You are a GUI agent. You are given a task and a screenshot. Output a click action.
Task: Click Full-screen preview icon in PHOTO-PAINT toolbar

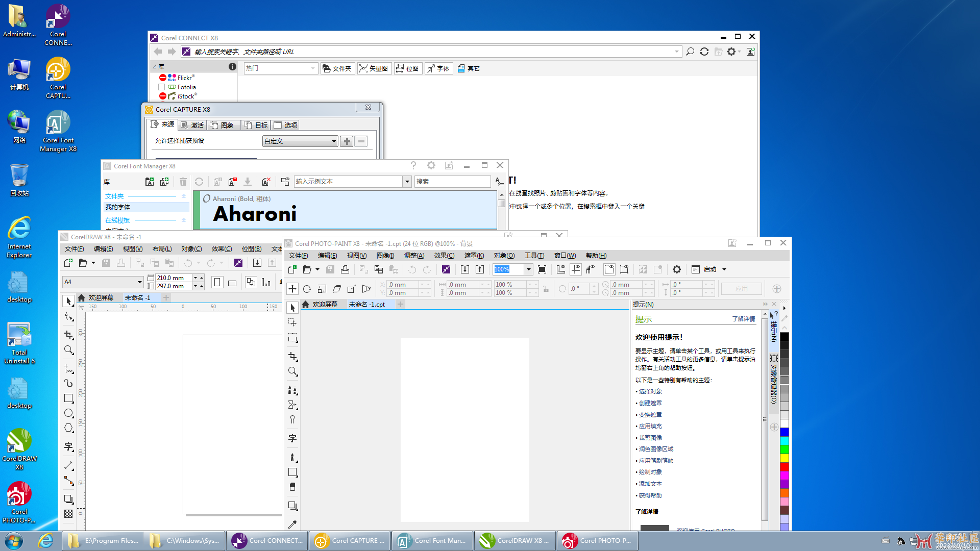click(542, 269)
